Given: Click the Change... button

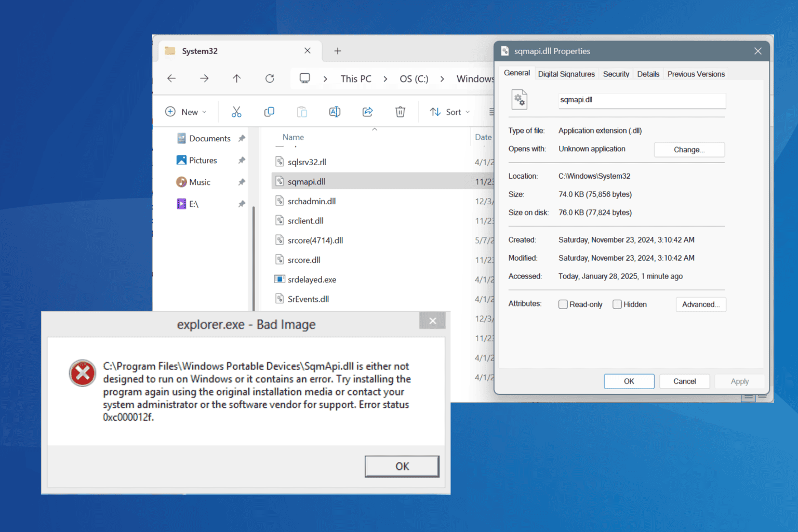Looking at the screenshot, I should (x=689, y=150).
